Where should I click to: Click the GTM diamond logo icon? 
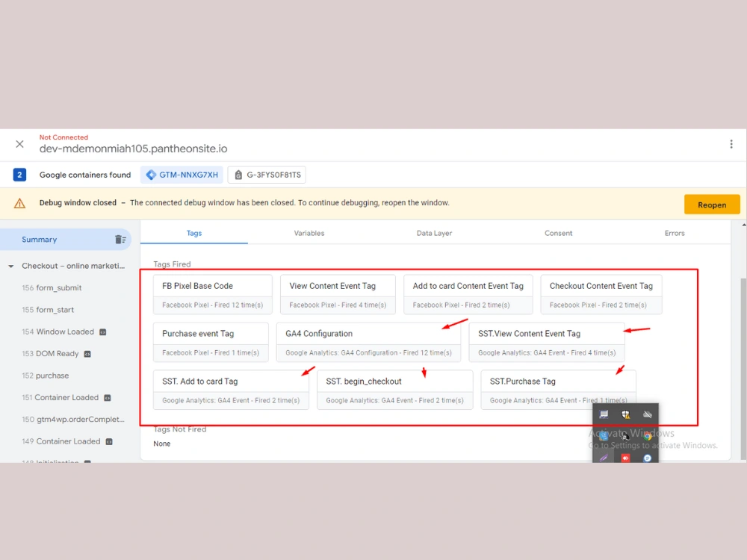[x=151, y=175]
